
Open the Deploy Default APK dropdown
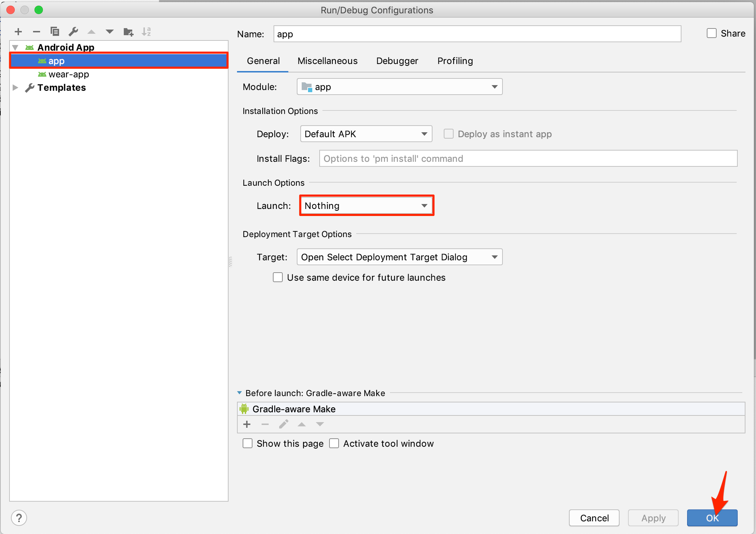(x=366, y=134)
